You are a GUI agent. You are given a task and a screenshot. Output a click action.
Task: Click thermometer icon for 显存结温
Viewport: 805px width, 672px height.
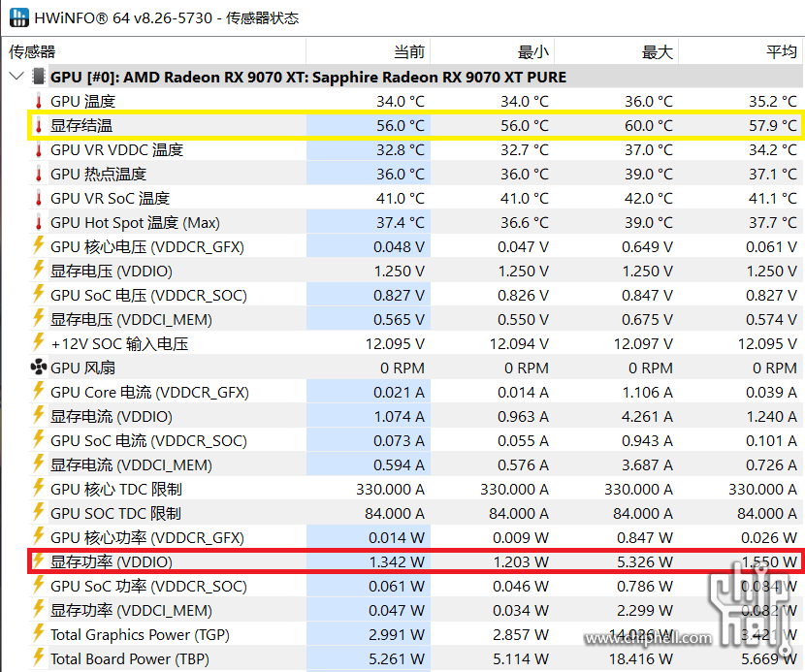[39, 125]
